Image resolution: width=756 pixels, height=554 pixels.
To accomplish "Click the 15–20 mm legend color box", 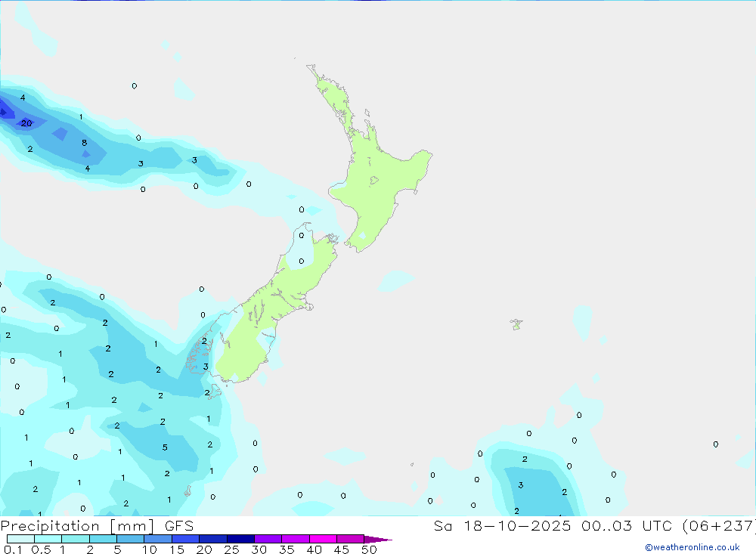I will [x=186, y=539].
